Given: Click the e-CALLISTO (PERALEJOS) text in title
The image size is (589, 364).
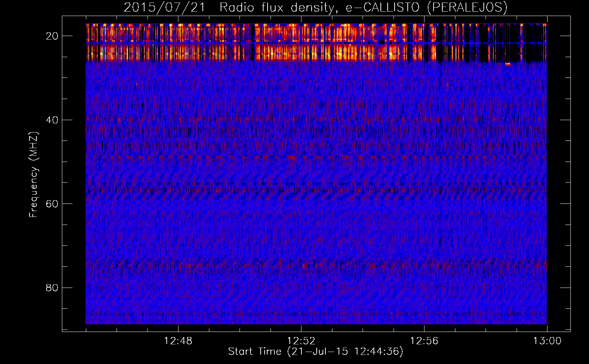Looking at the screenshot, I should (426, 8).
